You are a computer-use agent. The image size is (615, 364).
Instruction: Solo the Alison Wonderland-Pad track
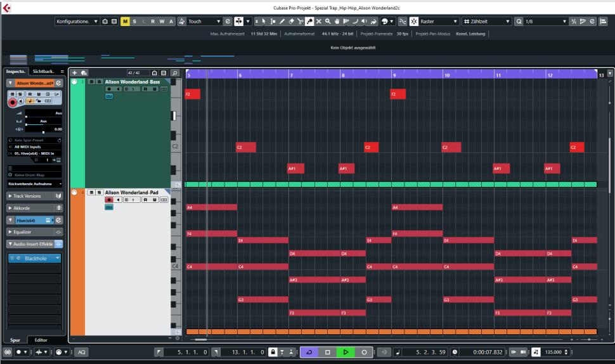tap(99, 192)
